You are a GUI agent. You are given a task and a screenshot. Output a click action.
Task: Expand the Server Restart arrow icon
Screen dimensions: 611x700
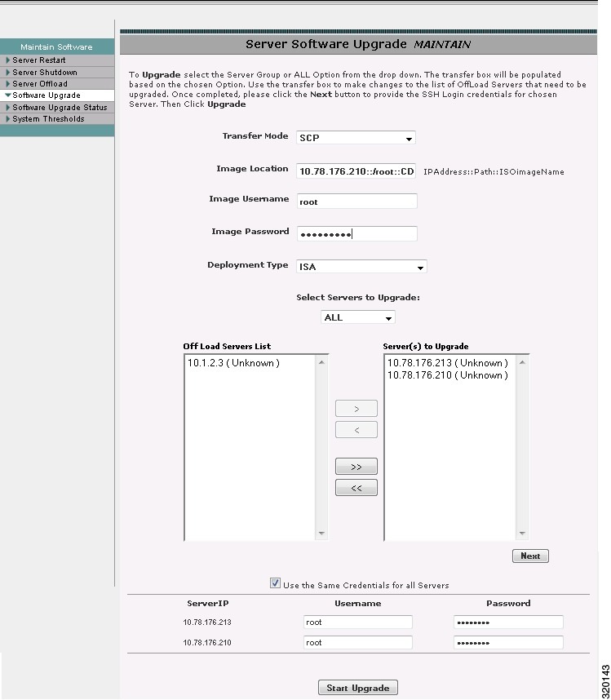click(x=7, y=60)
